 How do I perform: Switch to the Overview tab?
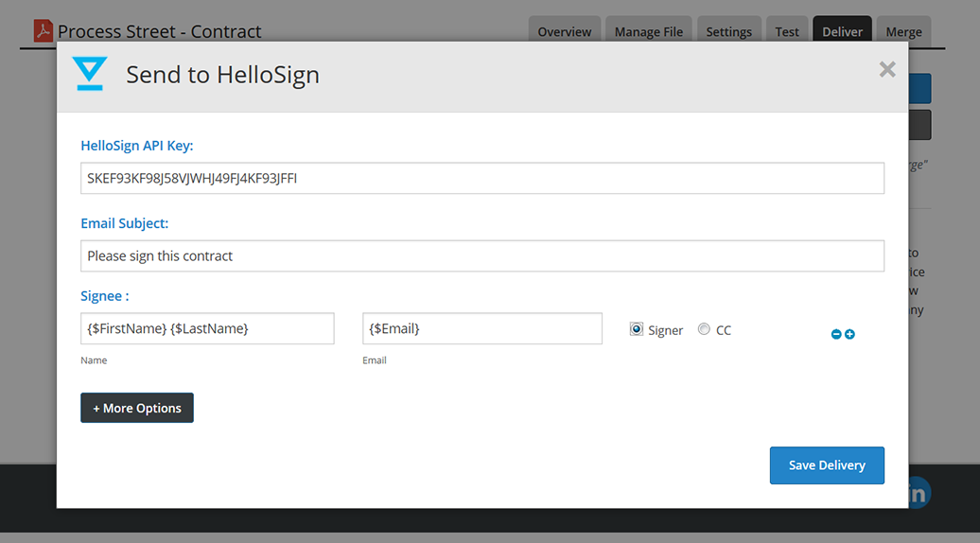[x=564, y=32]
